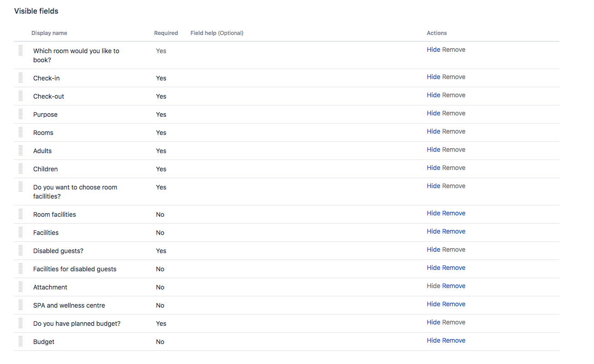
Task: Grab the drag handle for Room facilities row
Action: [x=20, y=214]
